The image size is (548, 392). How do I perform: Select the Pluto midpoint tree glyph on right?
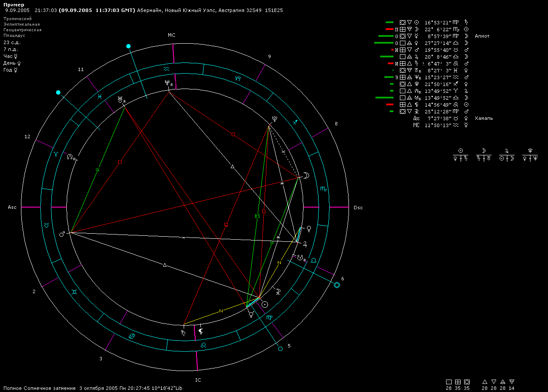pyautogui.click(x=530, y=151)
